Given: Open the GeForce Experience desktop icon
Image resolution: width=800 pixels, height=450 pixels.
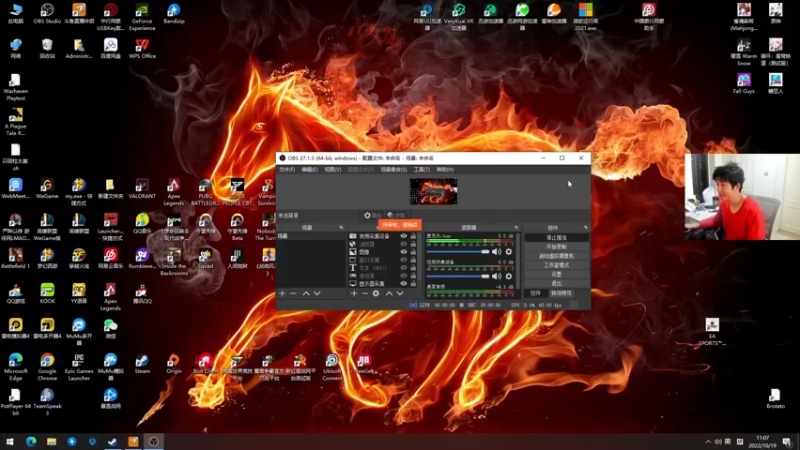Looking at the screenshot, I should click(142, 16).
